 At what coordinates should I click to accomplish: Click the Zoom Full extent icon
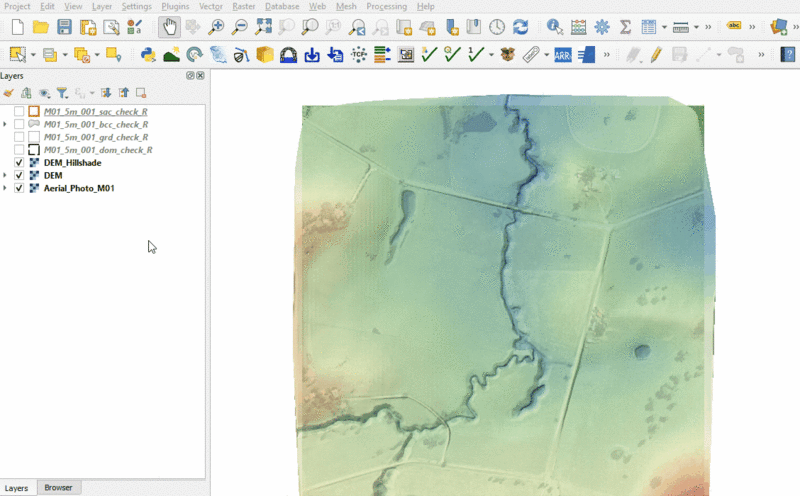click(x=263, y=27)
